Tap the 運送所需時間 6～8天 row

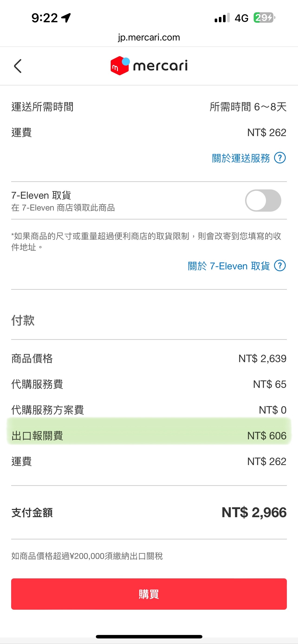click(149, 107)
